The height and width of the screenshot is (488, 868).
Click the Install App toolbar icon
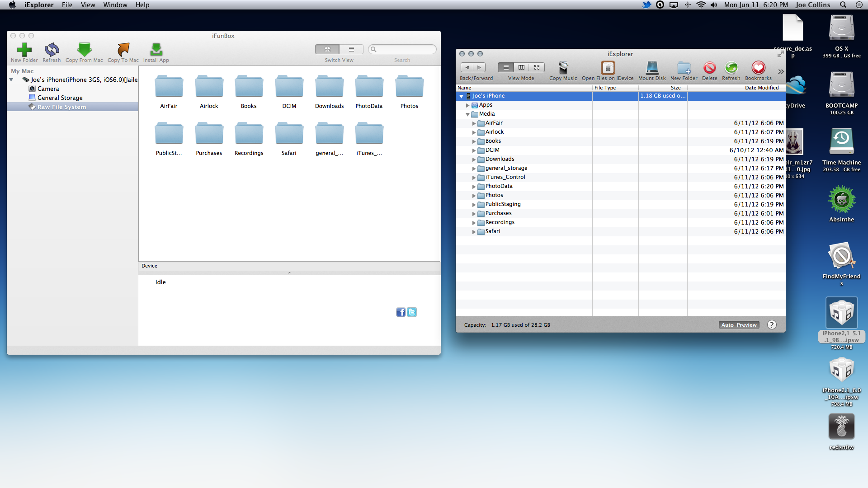pyautogui.click(x=156, y=50)
